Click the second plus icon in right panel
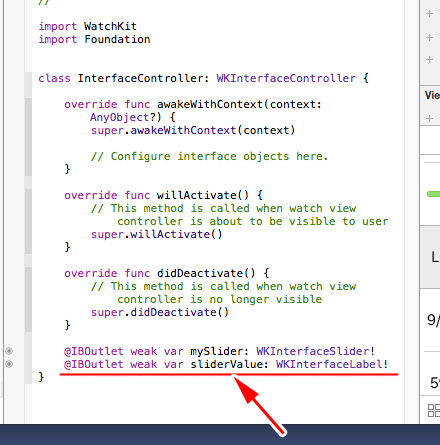The height and width of the screenshot is (445, 440). pyautogui.click(x=430, y=37)
